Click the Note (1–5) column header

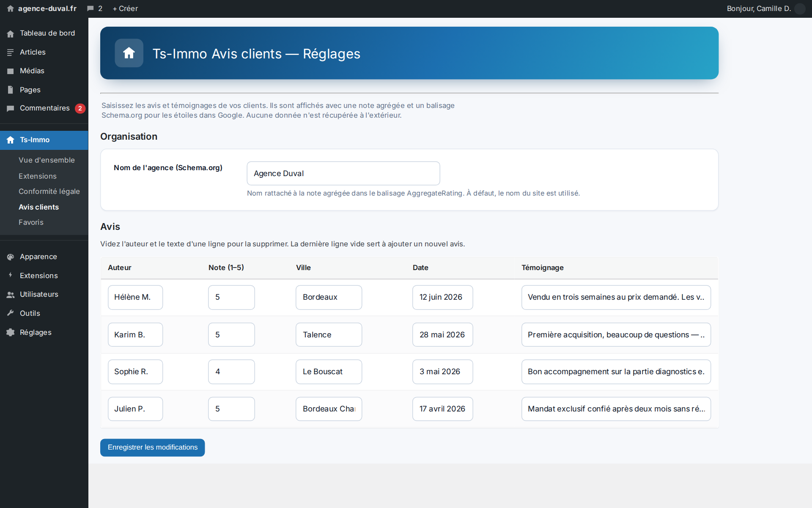point(226,268)
